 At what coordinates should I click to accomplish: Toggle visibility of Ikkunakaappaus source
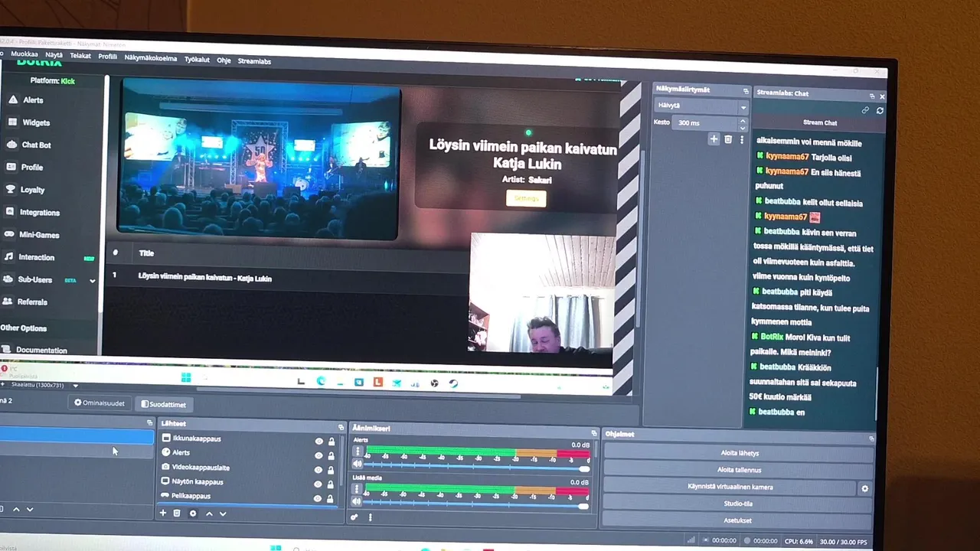tap(319, 442)
